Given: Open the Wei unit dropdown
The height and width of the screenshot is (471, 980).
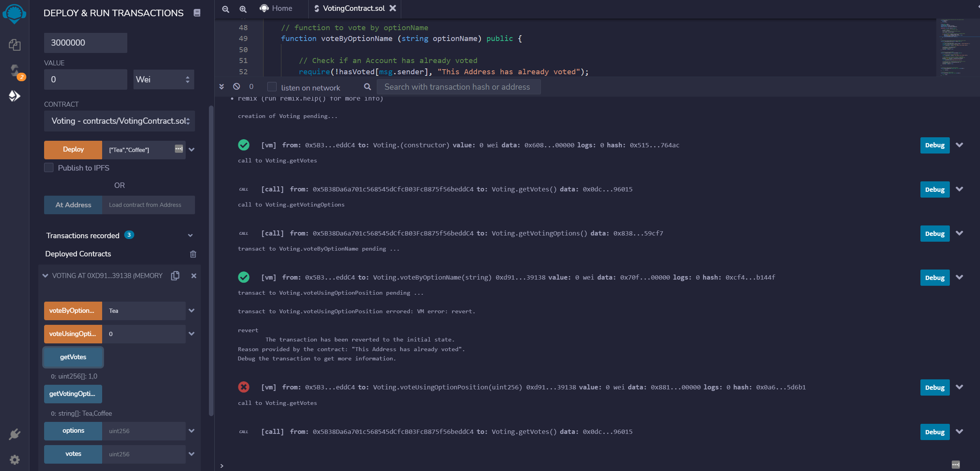Looking at the screenshot, I should 163,80.
